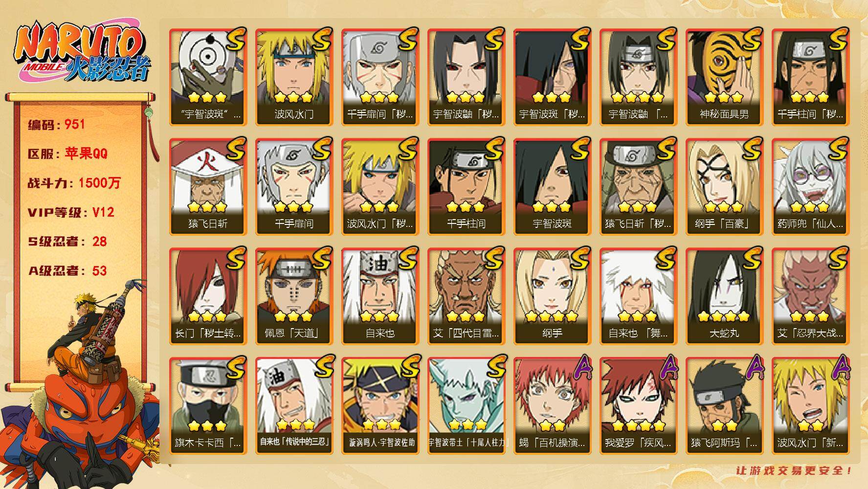Image resolution: width=868 pixels, height=489 pixels.
Task: Open the 神秘面具男 character card
Action: click(x=724, y=77)
